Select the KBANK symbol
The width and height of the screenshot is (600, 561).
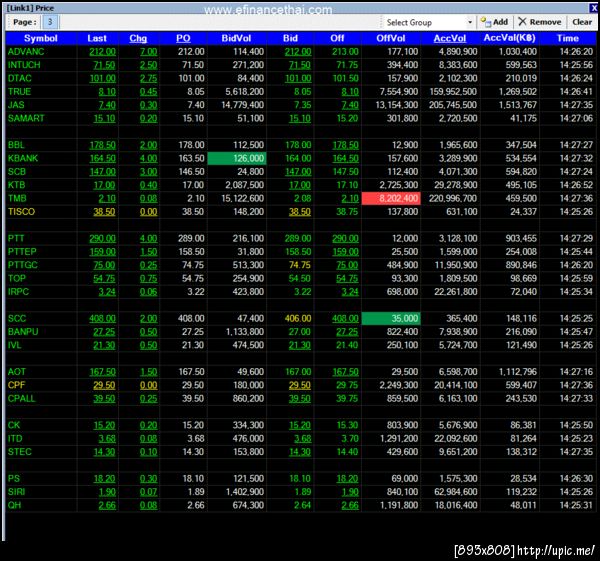pos(23,158)
